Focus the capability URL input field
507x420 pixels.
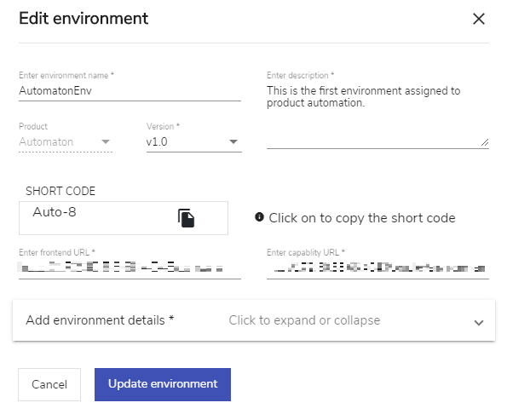377,268
